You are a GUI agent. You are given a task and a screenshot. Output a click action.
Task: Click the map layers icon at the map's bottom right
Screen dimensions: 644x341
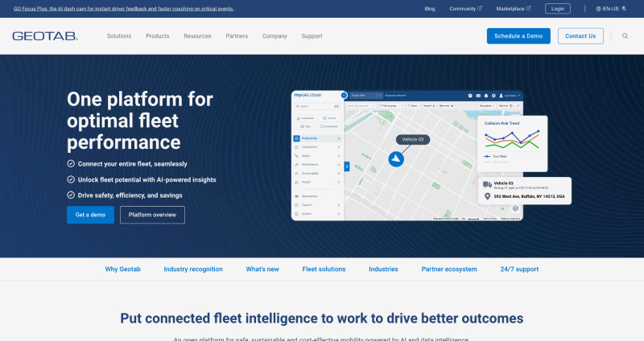515,209
